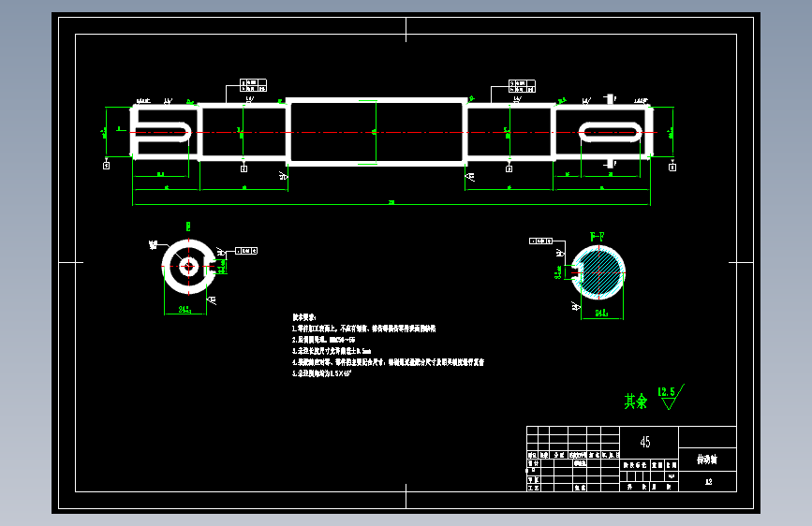Image resolution: width=812 pixels, height=526 pixels.
Task: Select the technical requirements heading text
Action: coord(304,317)
